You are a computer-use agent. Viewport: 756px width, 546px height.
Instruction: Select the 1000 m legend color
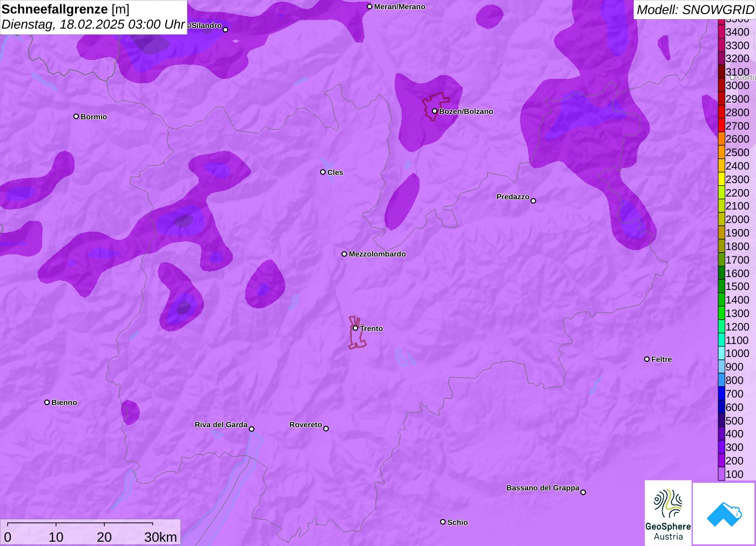(721, 353)
